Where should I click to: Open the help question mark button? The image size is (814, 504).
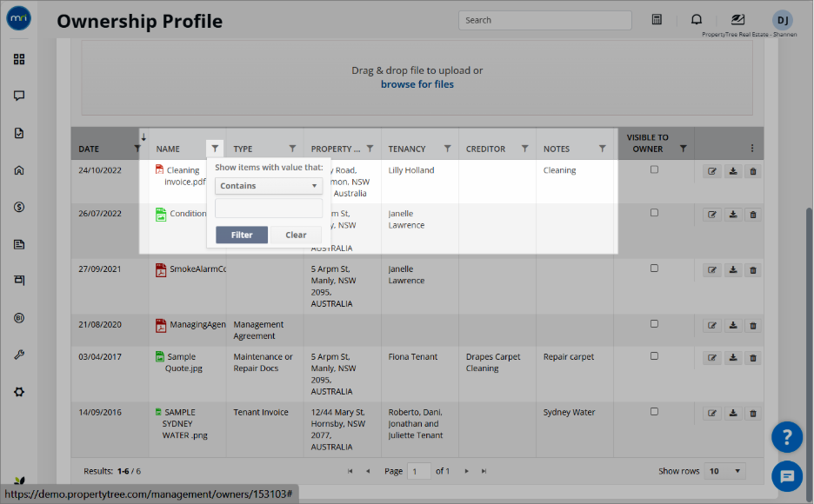pyautogui.click(x=787, y=437)
